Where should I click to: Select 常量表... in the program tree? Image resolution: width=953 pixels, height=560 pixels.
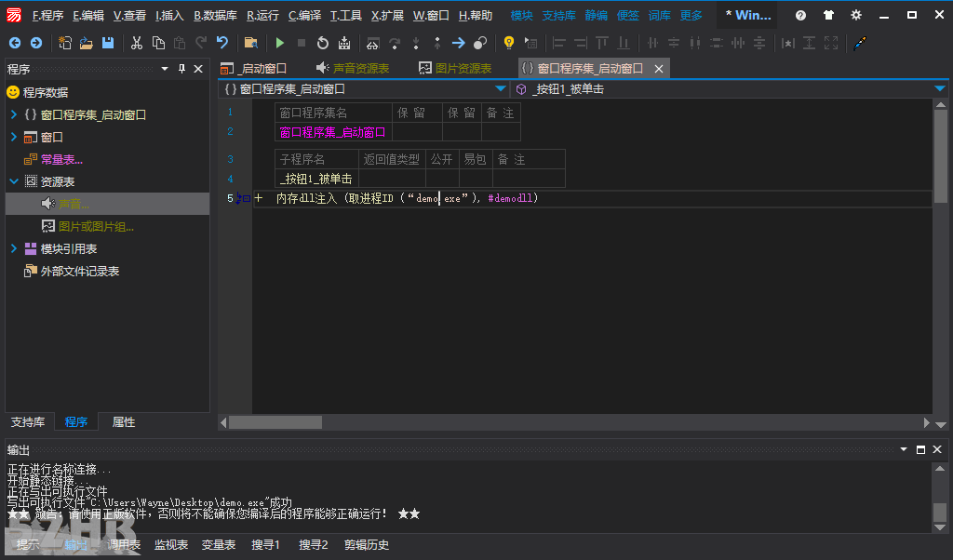coord(61,159)
